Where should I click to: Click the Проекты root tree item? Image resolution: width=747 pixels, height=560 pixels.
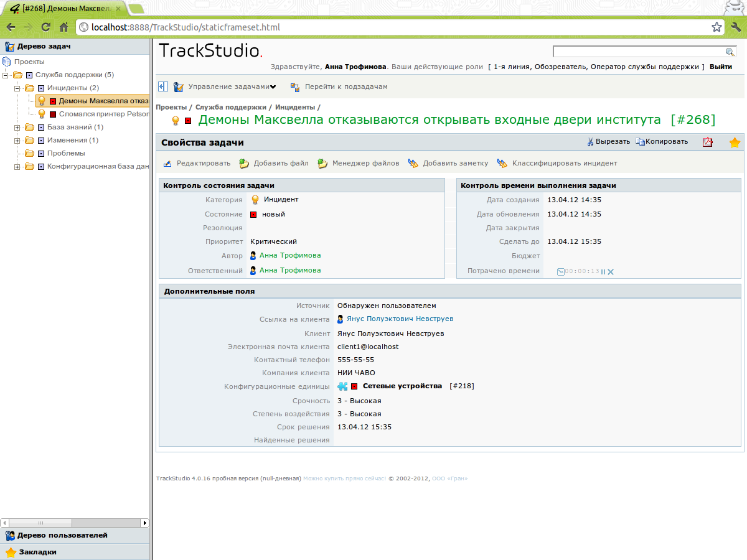point(29,62)
